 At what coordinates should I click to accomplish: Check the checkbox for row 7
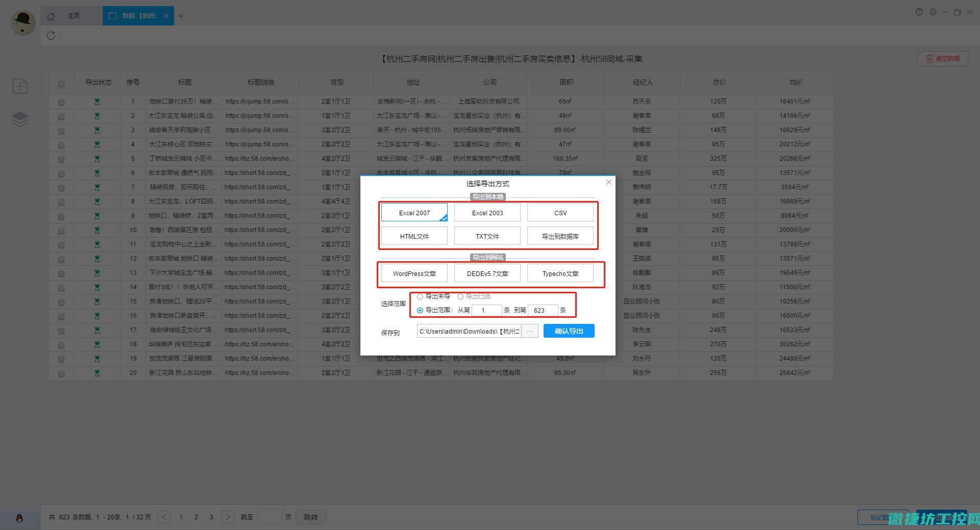click(x=61, y=188)
